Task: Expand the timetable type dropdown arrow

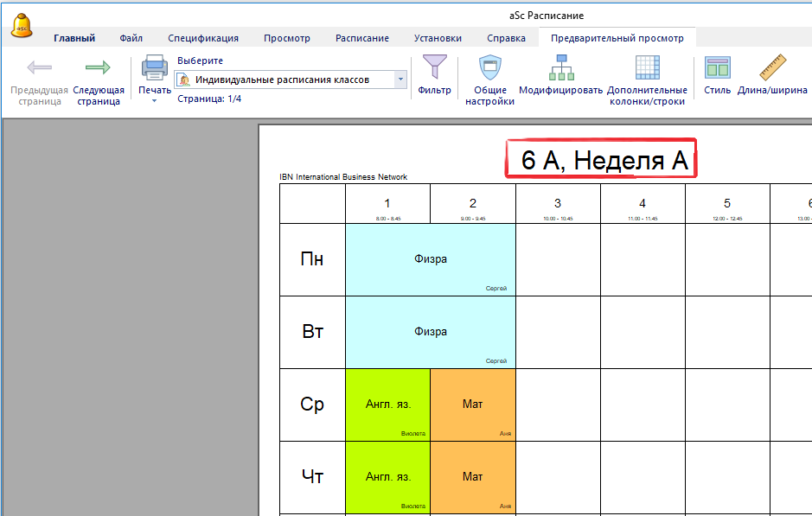Action: tap(400, 80)
